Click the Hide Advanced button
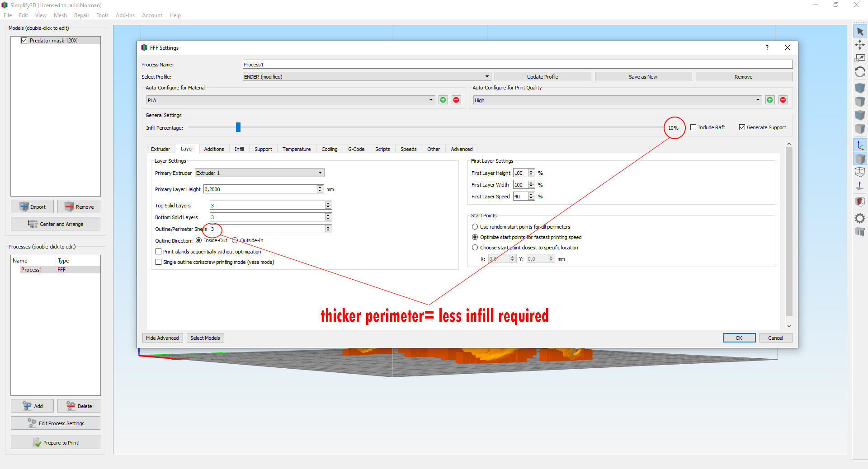868x469 pixels. pyautogui.click(x=162, y=338)
